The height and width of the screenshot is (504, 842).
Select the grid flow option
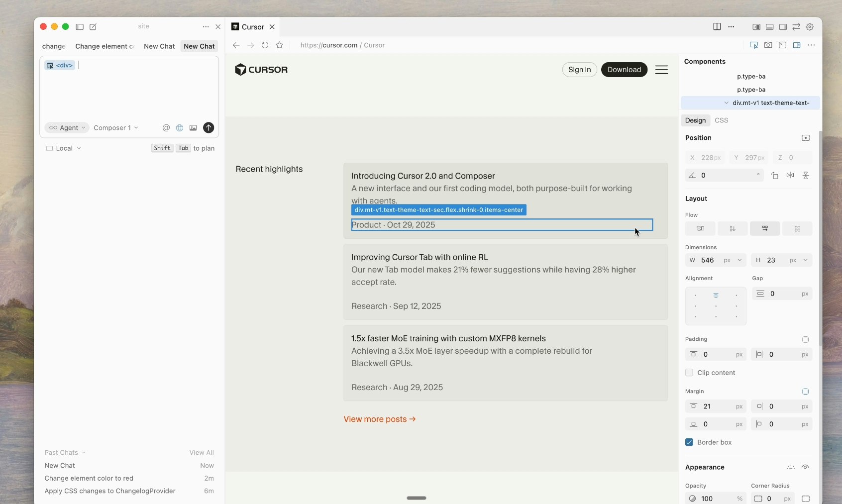pyautogui.click(x=797, y=228)
